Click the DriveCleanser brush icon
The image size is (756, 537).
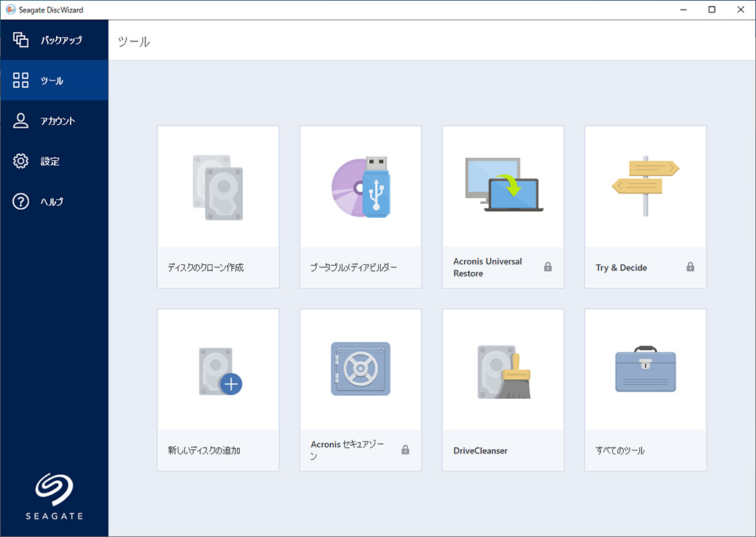tap(504, 371)
